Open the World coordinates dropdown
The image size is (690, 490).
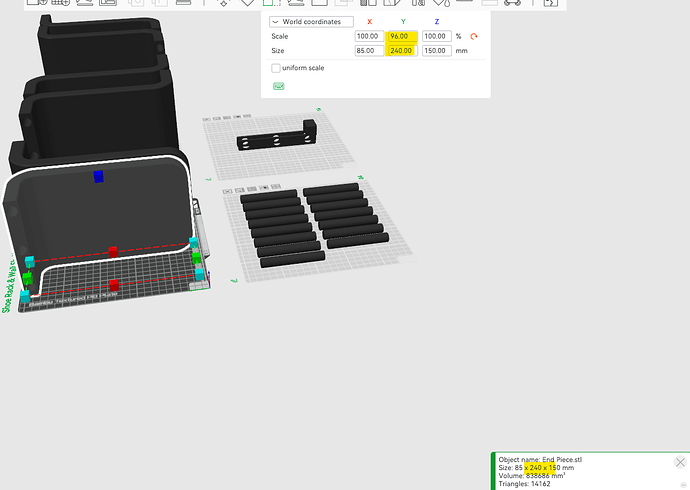click(311, 22)
